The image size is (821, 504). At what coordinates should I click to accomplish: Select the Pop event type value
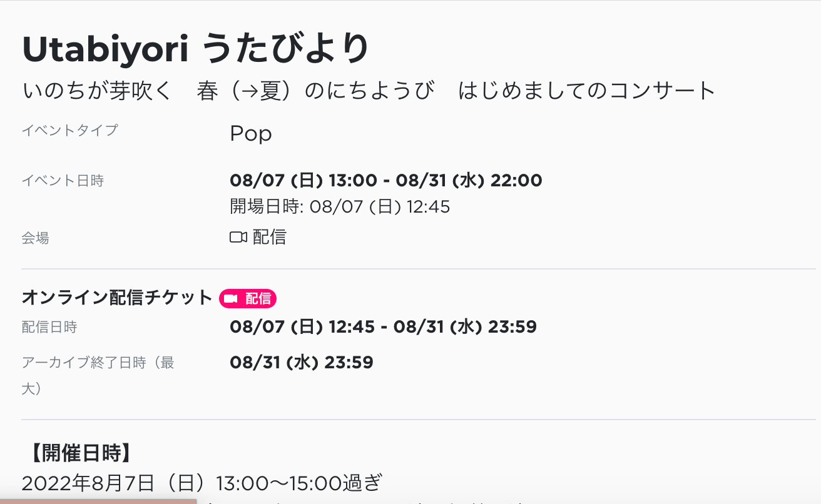[251, 133]
